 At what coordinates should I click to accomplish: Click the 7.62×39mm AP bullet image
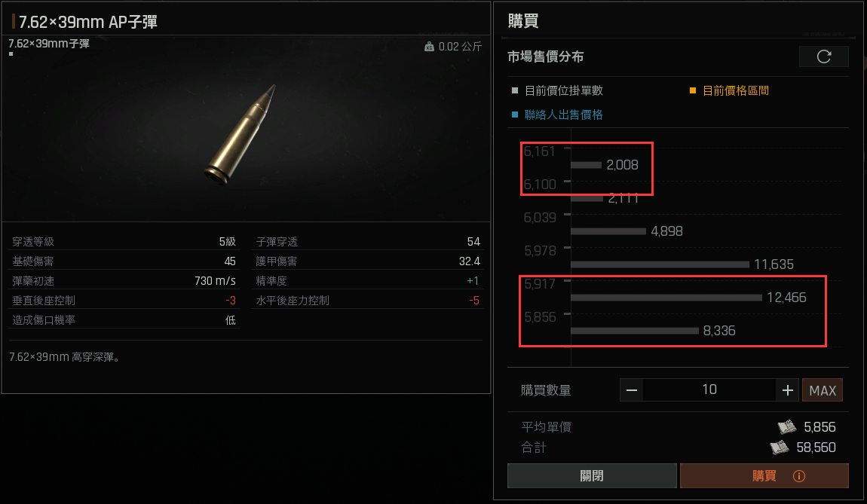[x=240, y=135]
